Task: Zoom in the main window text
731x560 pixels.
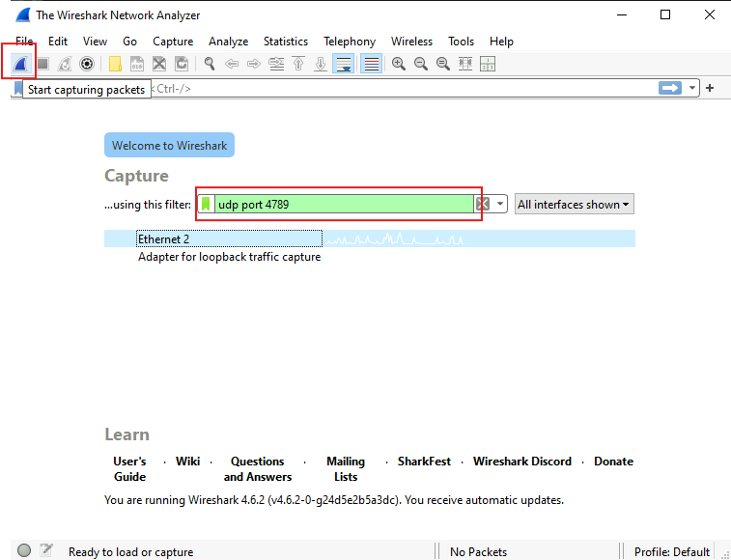Action: pos(399,64)
